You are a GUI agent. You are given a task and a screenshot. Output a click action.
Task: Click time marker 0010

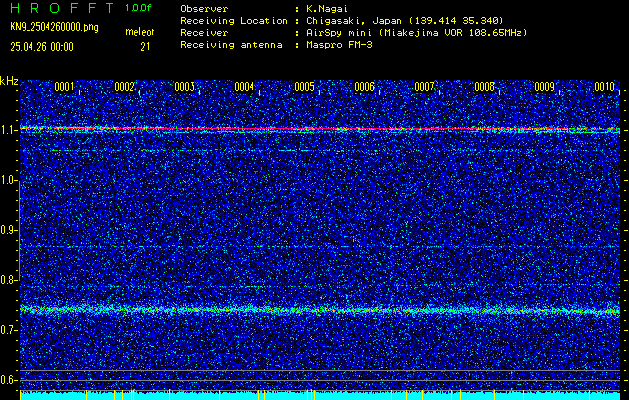pyautogui.click(x=605, y=87)
